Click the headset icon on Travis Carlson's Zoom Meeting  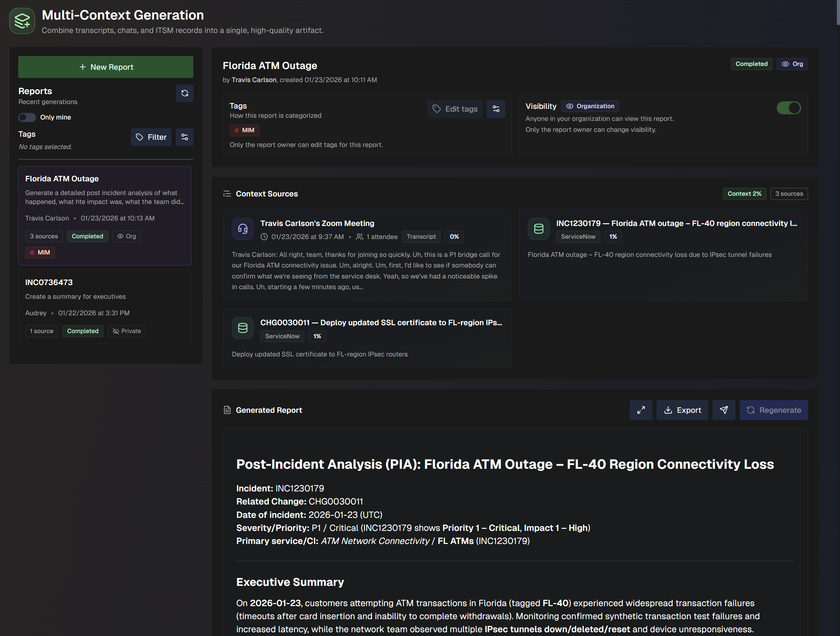coord(243,229)
